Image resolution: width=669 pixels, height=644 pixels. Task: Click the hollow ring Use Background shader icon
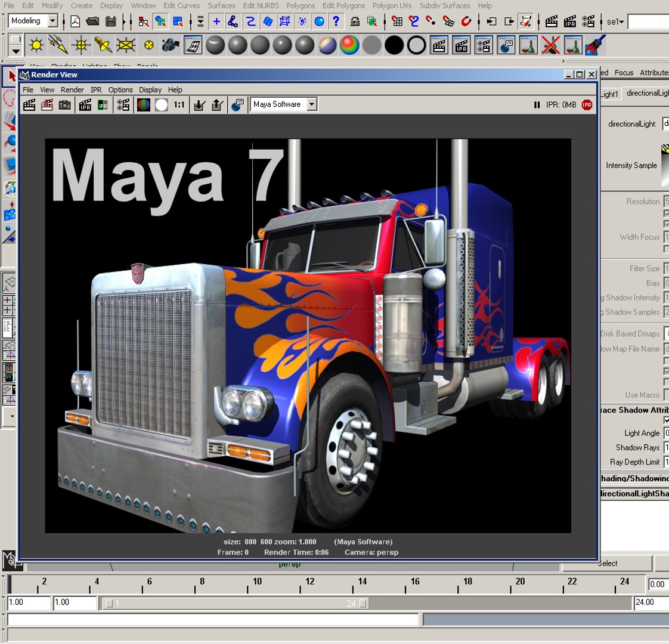(416, 45)
